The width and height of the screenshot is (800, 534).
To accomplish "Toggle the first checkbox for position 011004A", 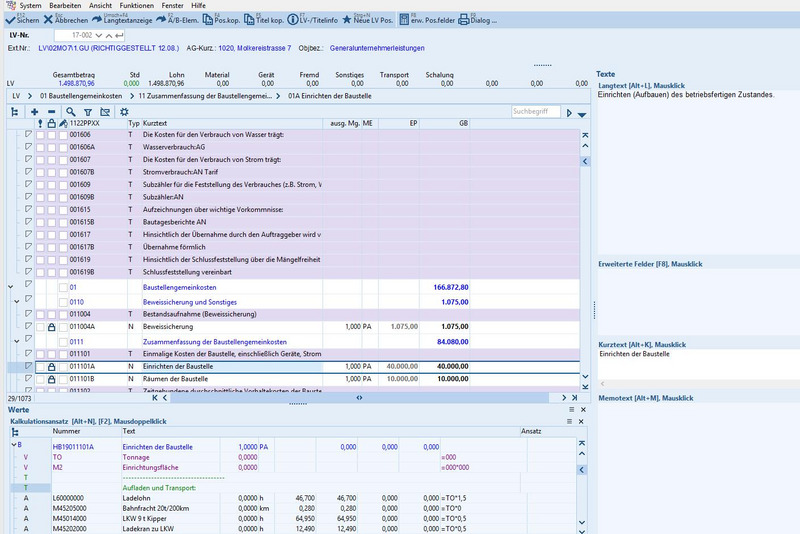I will [x=40, y=327].
